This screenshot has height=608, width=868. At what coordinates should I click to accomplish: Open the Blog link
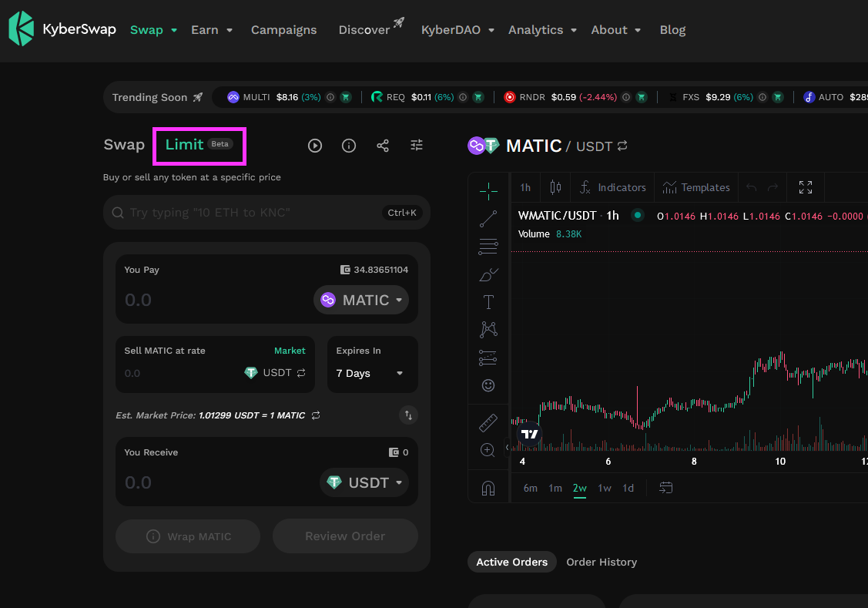pyautogui.click(x=672, y=30)
